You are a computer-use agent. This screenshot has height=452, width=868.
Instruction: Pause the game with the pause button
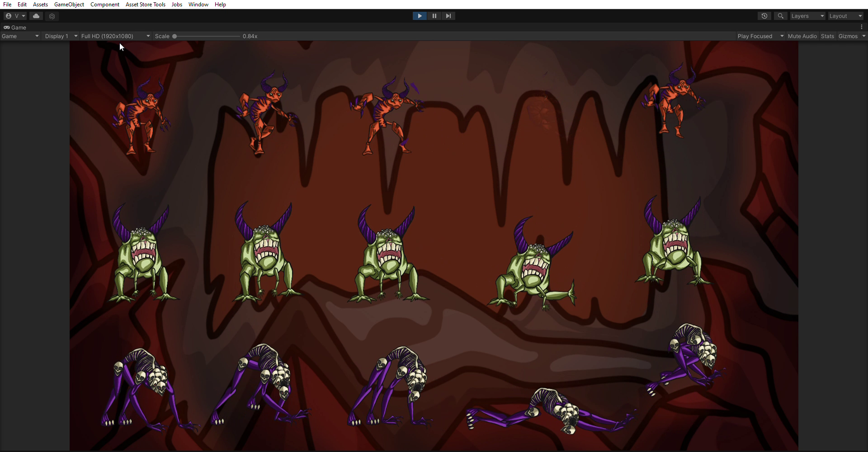434,16
